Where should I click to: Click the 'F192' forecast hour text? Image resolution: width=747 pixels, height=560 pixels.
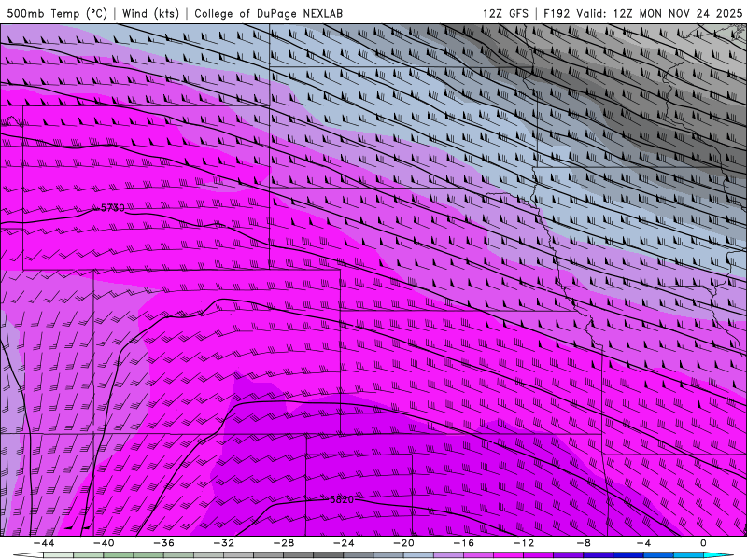(x=557, y=13)
